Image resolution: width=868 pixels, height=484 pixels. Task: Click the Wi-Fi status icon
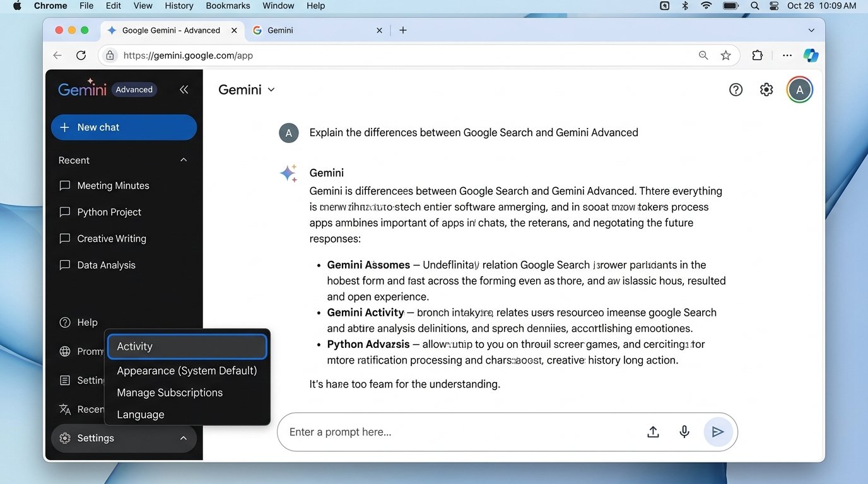point(707,6)
